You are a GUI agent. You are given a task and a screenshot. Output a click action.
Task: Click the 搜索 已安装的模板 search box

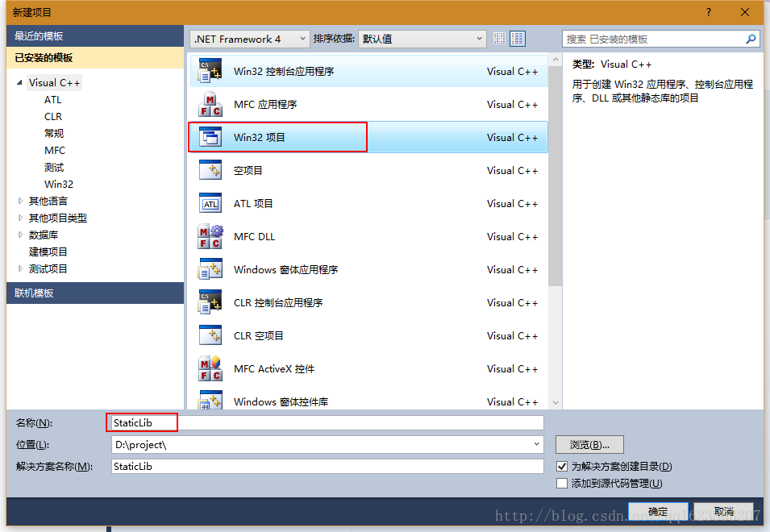(660, 39)
